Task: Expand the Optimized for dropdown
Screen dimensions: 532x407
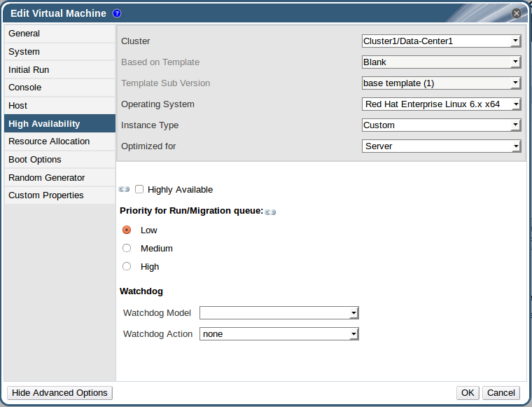Action: pos(441,146)
